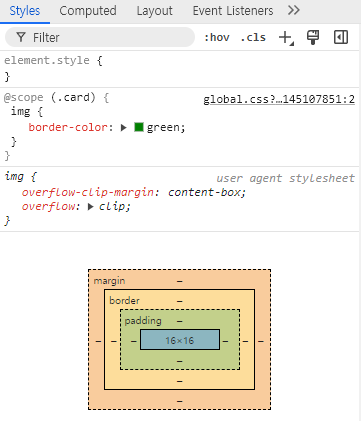The image size is (361, 421).
Task: Click the margin-left dash value
Action: click(98, 341)
